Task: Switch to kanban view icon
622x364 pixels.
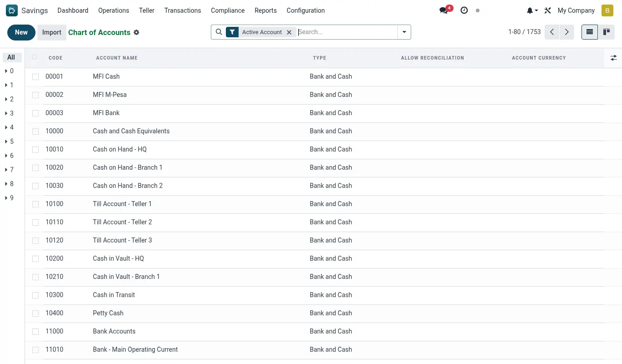Action: coord(606,32)
